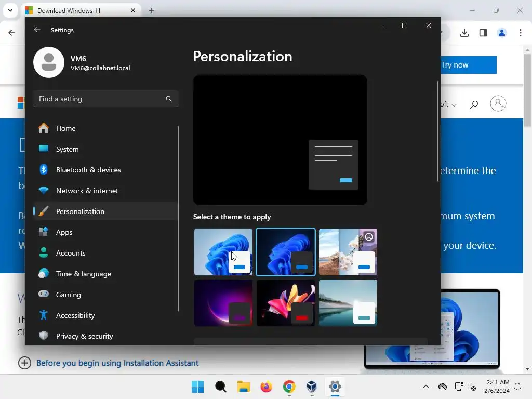Click the OneDrive cloud tray icon
The width and height of the screenshot is (532, 399).
443,387
